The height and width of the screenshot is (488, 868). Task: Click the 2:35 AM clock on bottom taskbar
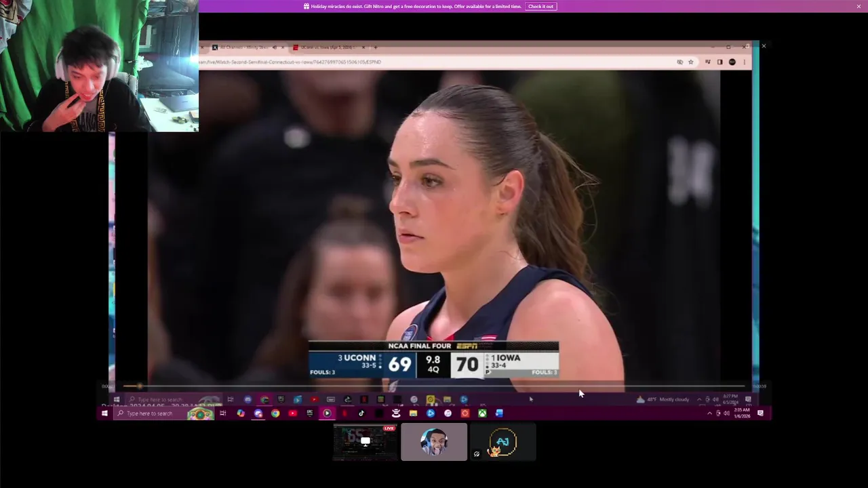click(x=742, y=412)
